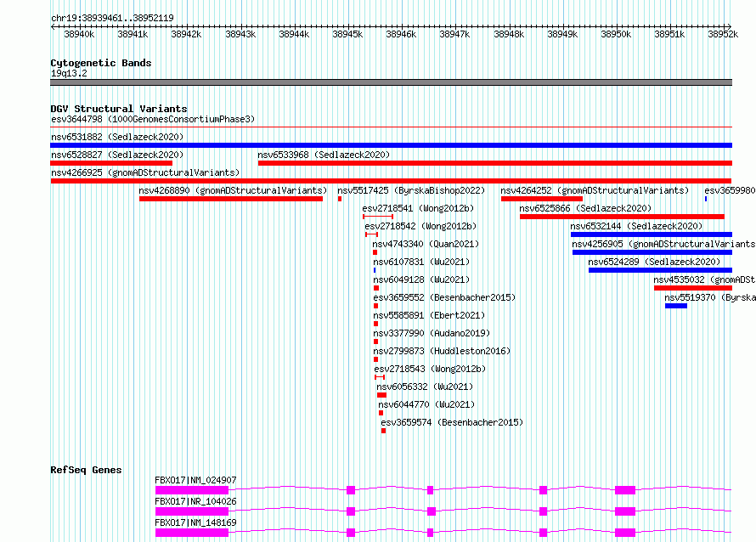Click the nsv6049128 Wu2021 label
756x542 pixels.
[x=421, y=279]
